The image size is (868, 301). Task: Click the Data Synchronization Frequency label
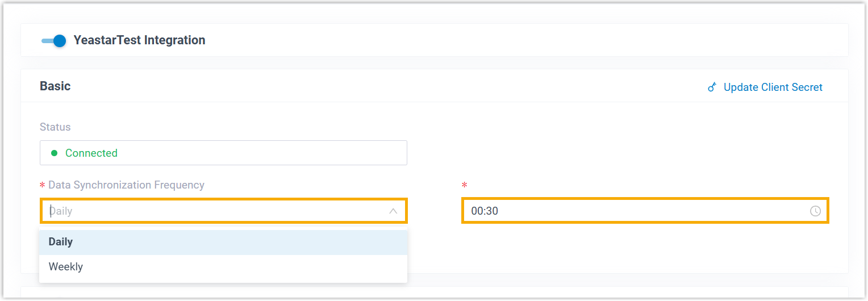point(126,185)
